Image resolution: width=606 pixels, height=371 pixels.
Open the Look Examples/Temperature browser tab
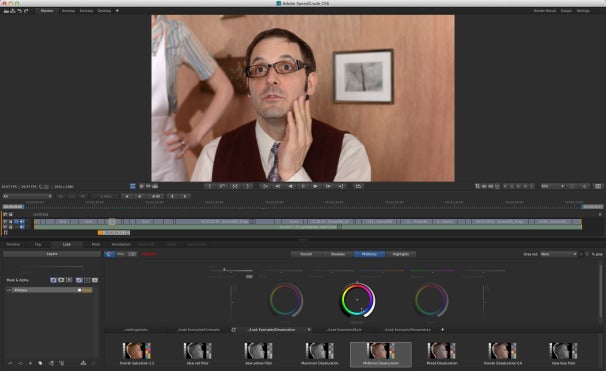408,330
